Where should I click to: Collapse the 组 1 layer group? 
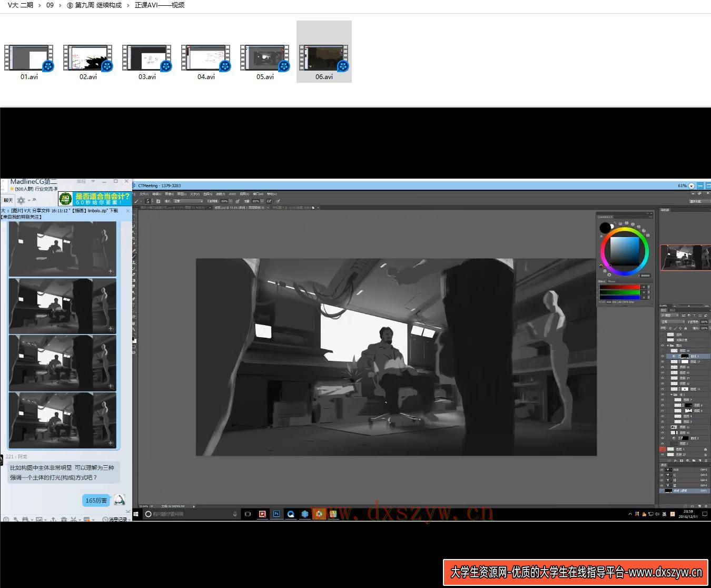[672, 394]
